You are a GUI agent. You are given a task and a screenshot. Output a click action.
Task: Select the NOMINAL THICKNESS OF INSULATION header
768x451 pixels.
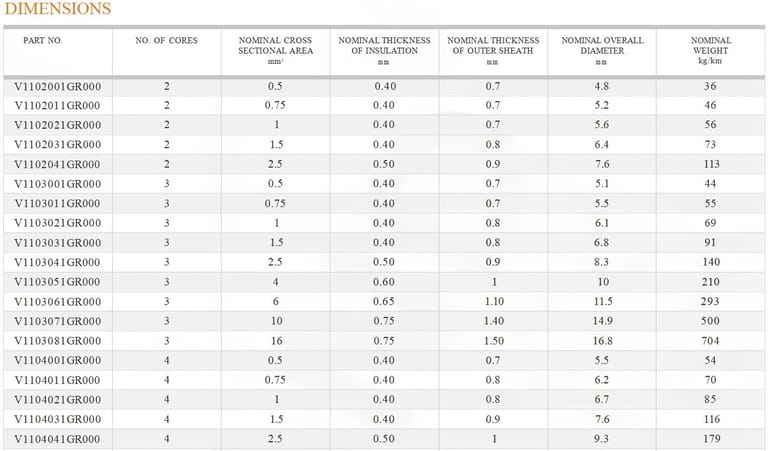[x=385, y=46]
